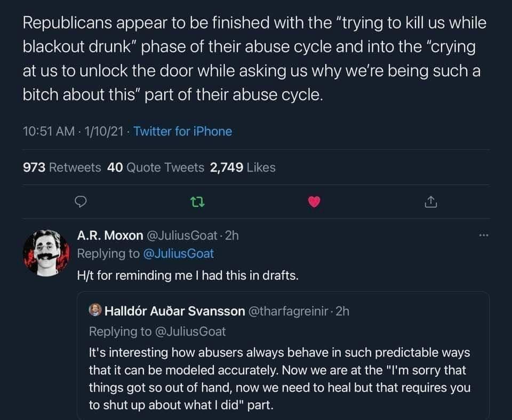View the 973 Retweets list

[62, 167]
